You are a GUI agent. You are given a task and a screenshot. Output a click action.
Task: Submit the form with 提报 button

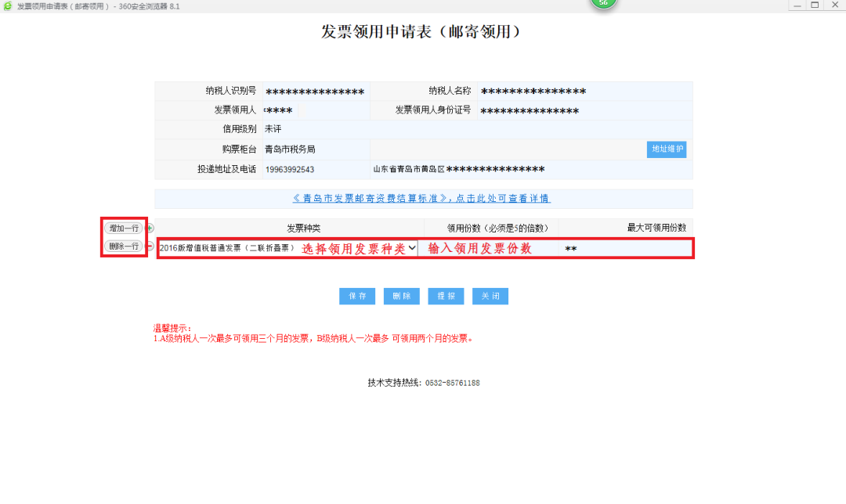[x=446, y=297]
